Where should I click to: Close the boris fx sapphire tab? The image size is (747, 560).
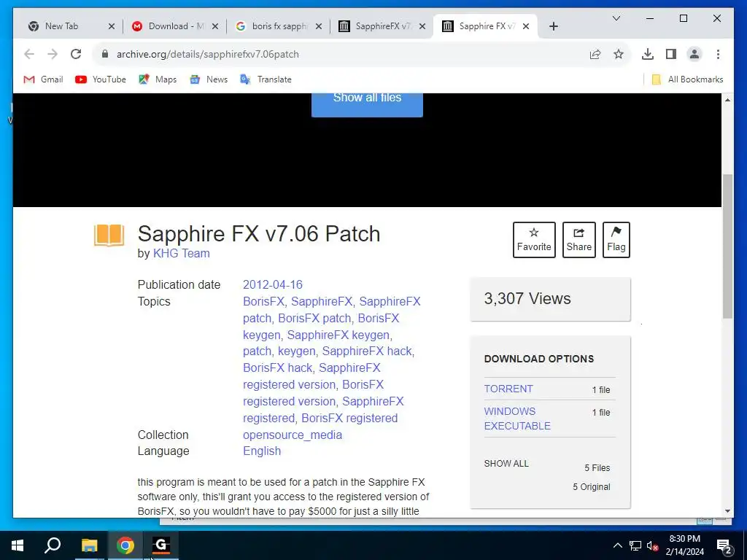point(319,26)
